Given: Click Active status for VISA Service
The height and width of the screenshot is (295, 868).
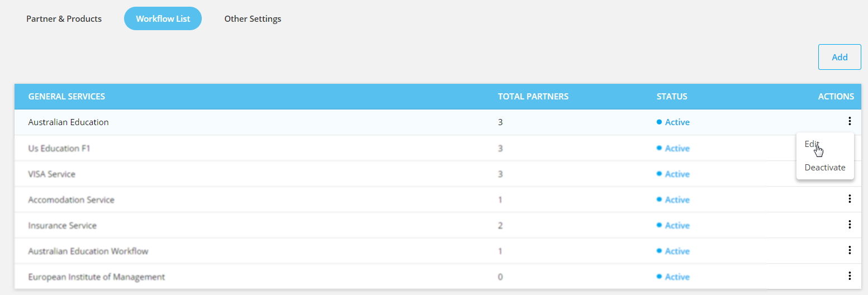Looking at the screenshot, I should pyautogui.click(x=673, y=174).
